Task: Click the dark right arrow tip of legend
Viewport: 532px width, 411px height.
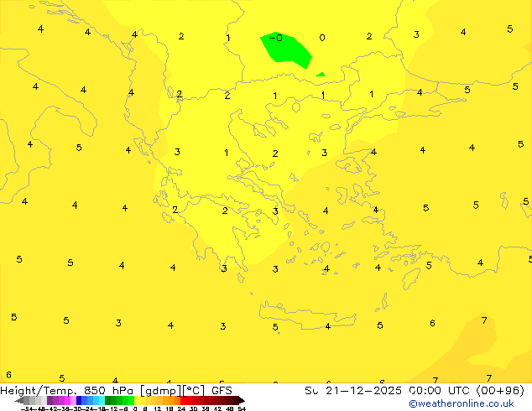Action: [242, 400]
